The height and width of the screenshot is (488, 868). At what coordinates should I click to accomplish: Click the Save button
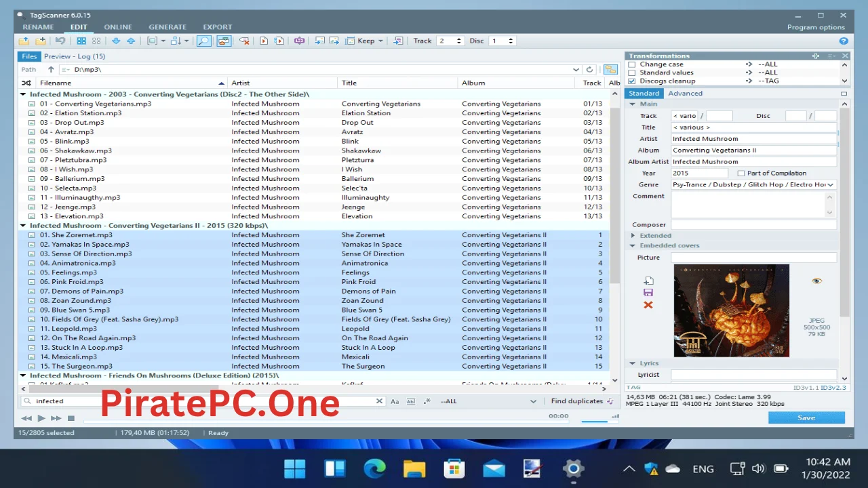(806, 418)
